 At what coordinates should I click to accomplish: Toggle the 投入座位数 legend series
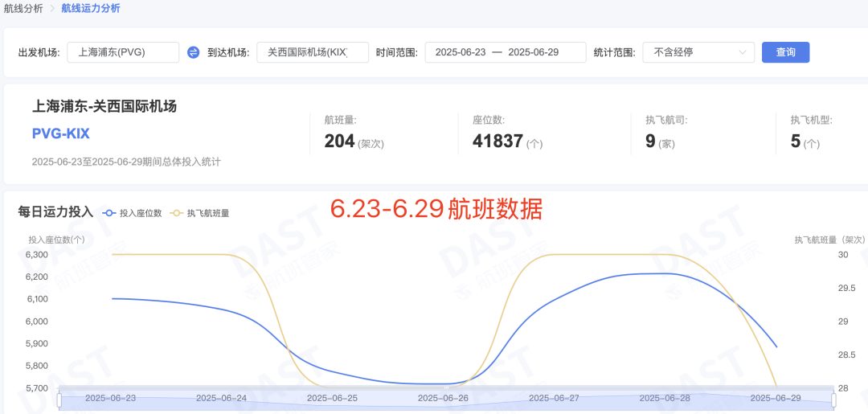click(x=133, y=213)
